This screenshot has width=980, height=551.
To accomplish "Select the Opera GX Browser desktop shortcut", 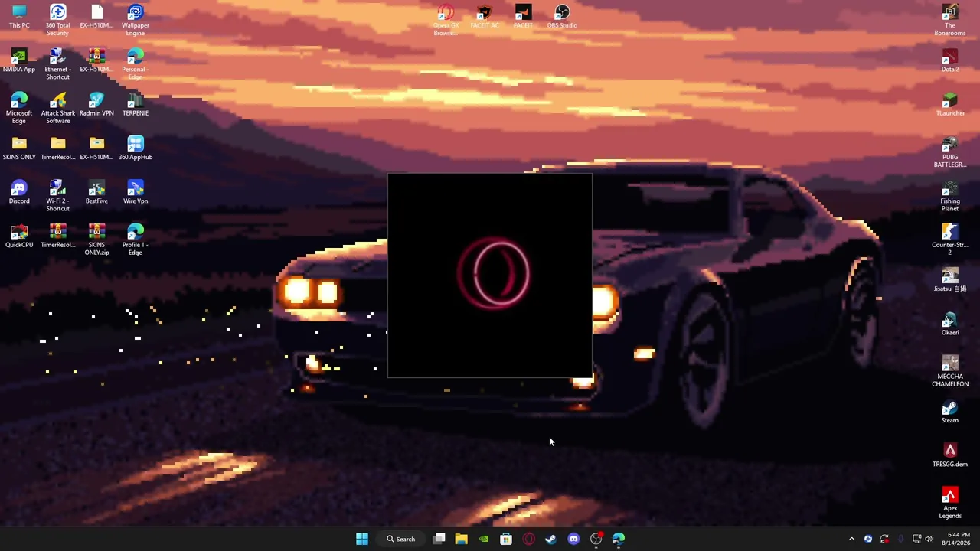I will (x=446, y=20).
